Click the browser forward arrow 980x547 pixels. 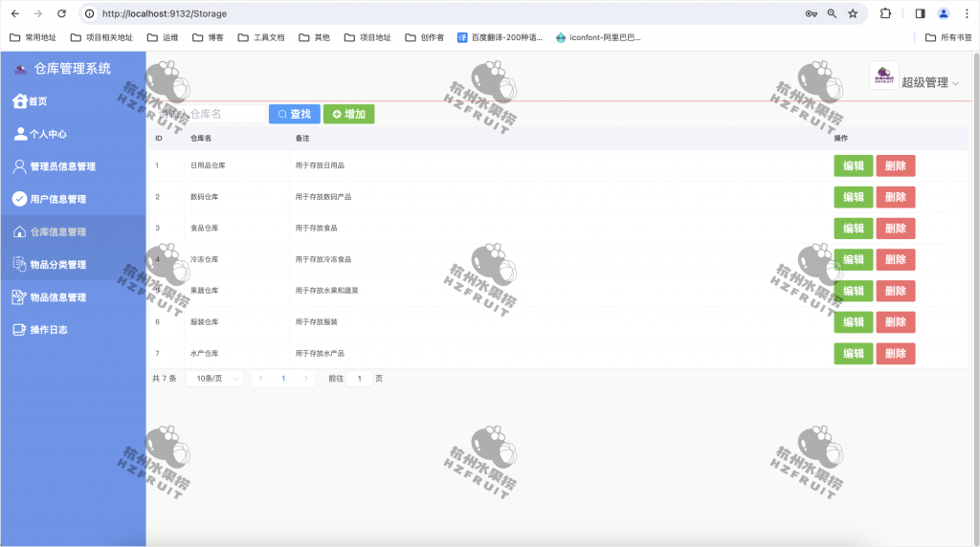click(38, 13)
